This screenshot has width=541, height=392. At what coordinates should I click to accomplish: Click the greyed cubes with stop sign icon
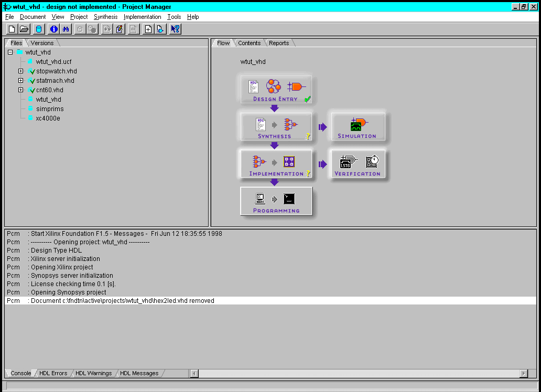[x=92, y=29]
